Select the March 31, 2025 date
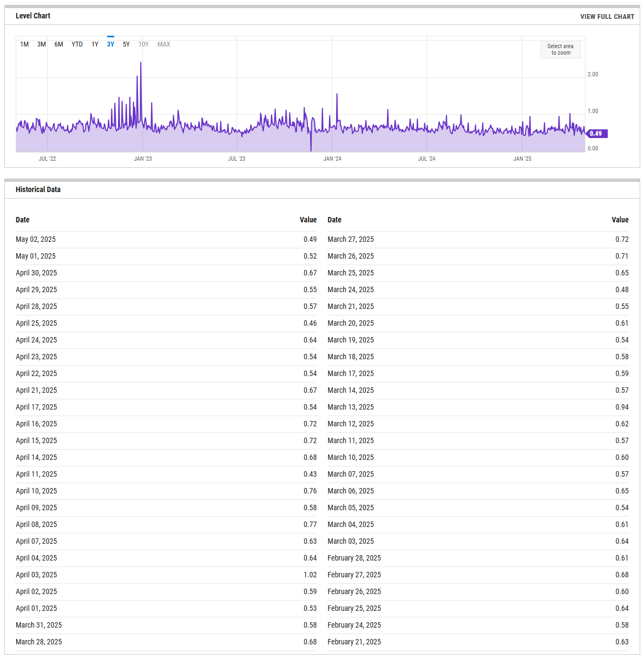This screenshot has width=644, height=659. point(39,625)
